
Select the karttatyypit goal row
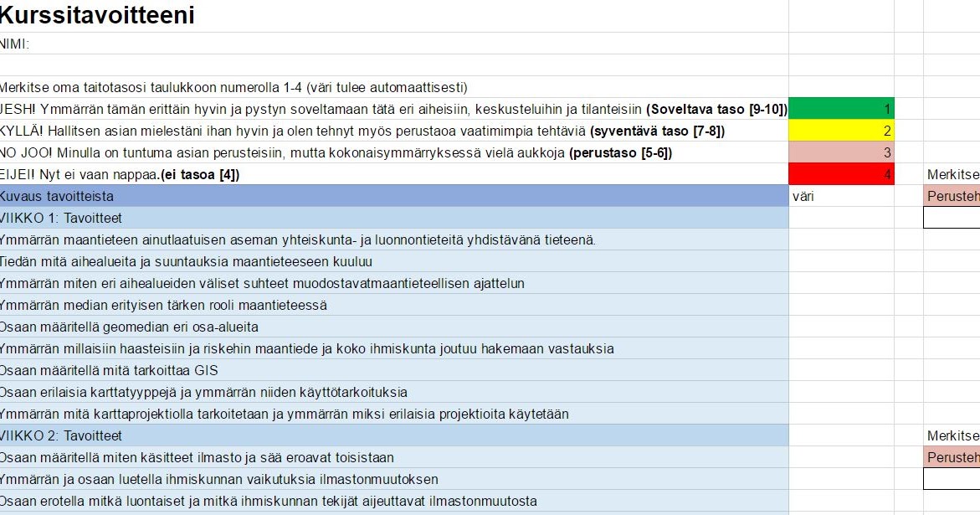pos(251,391)
